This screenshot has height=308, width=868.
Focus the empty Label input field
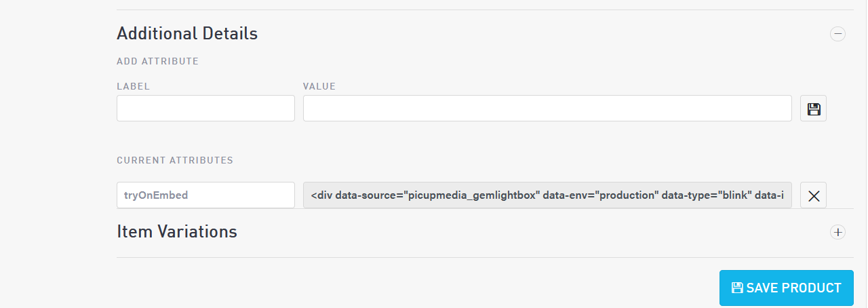pos(205,109)
